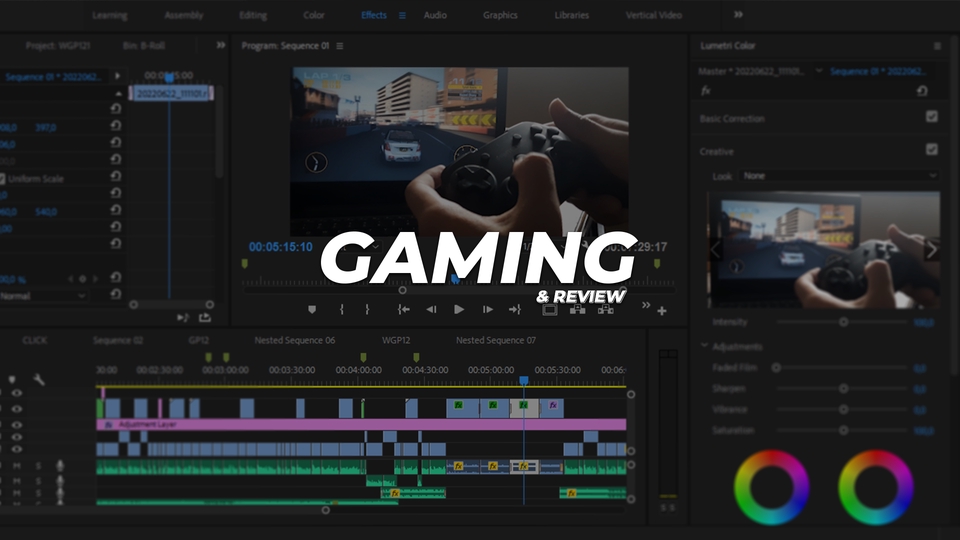
Task: Click the play button in Program monitor
Action: click(x=459, y=310)
